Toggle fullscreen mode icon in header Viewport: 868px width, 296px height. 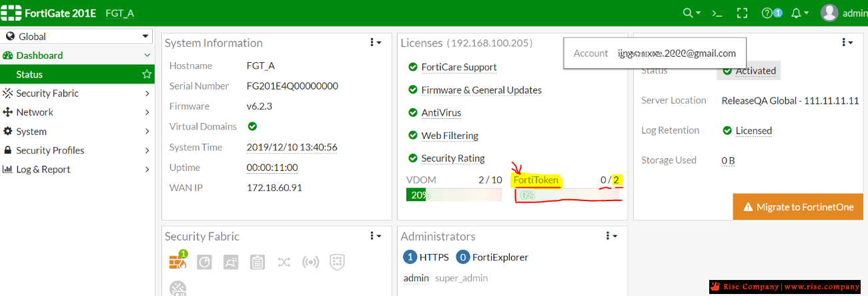742,13
